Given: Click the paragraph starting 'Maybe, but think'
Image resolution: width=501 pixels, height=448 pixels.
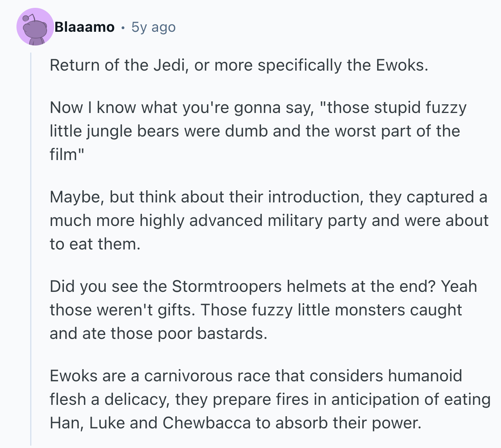Looking at the screenshot, I should 269,220.
